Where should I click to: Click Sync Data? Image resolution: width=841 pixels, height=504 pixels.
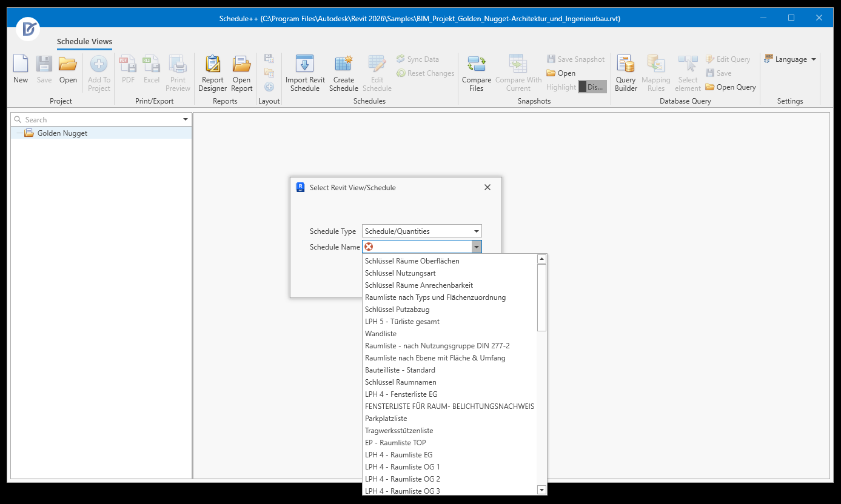tap(418, 59)
